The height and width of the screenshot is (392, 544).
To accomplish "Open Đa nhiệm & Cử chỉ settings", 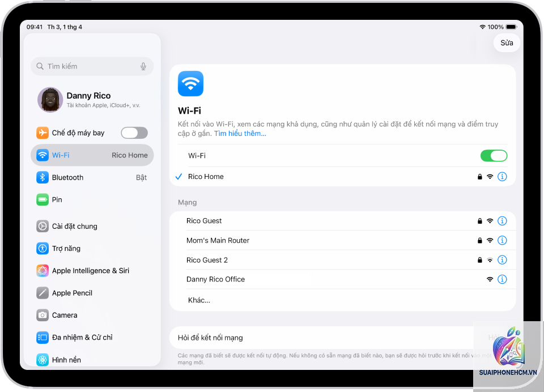I will 92,337.
